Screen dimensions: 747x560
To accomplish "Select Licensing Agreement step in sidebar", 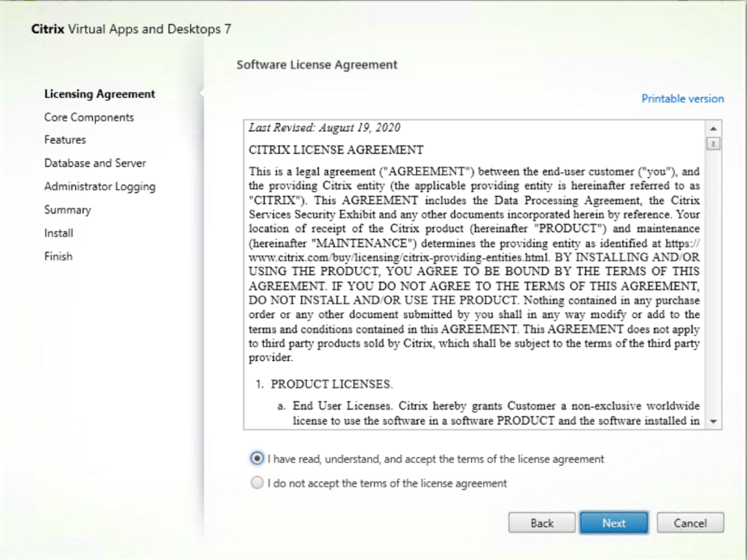I will pos(99,94).
